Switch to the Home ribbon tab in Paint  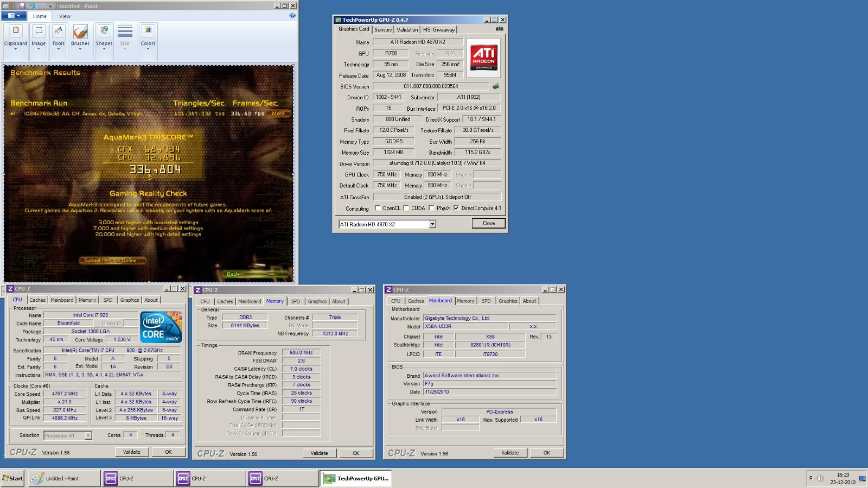[x=40, y=16]
